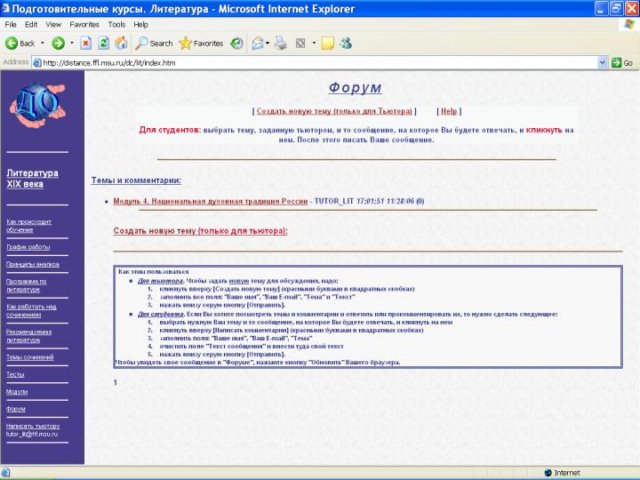This screenshot has width=640, height=480.
Task: Click the bracketed Help link
Action: (x=449, y=111)
